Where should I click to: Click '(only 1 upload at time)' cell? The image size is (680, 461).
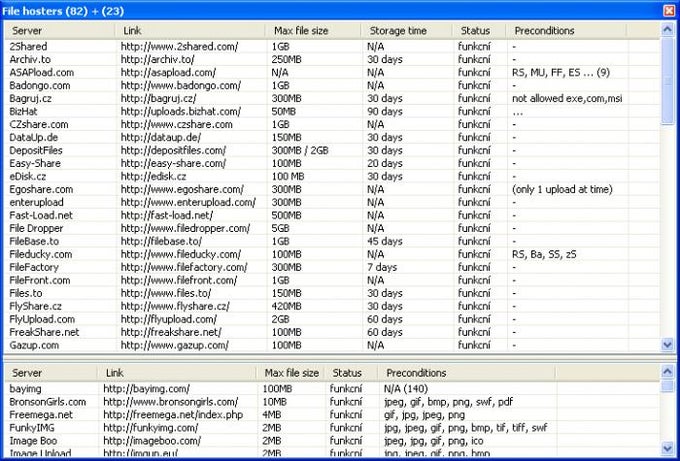pos(562,190)
